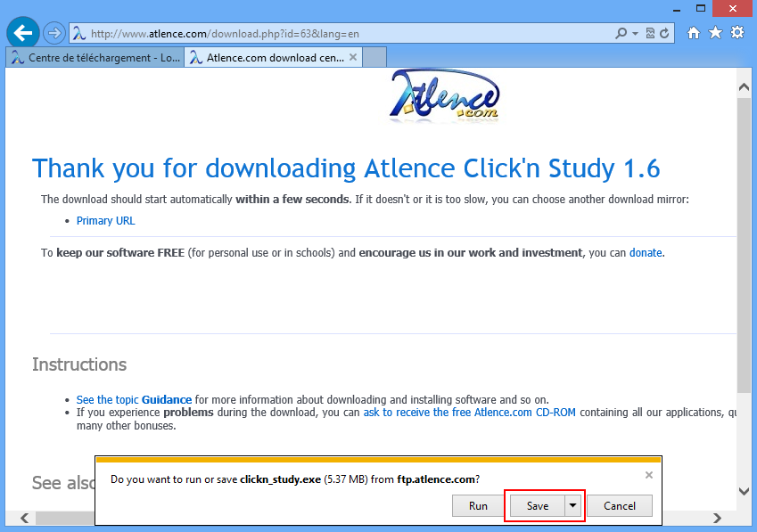This screenshot has height=532, width=757.
Task: Click the Atlence icon in address bar
Action: (79, 34)
